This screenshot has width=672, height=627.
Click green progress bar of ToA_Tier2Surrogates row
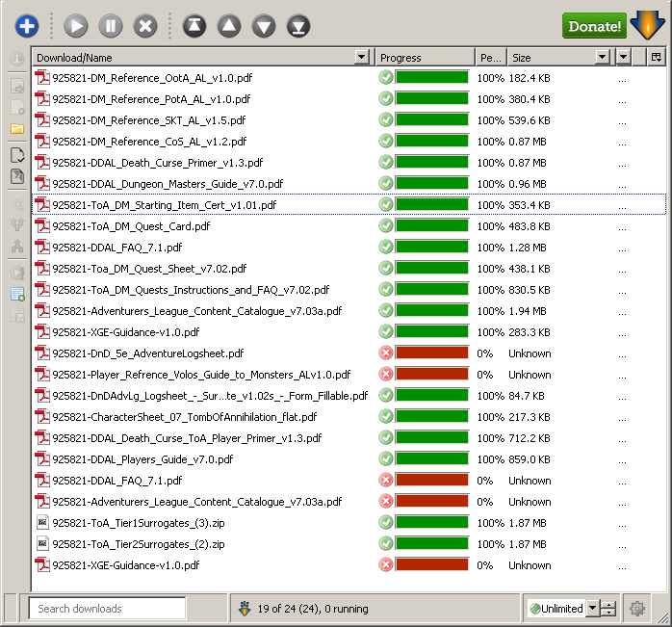432,543
